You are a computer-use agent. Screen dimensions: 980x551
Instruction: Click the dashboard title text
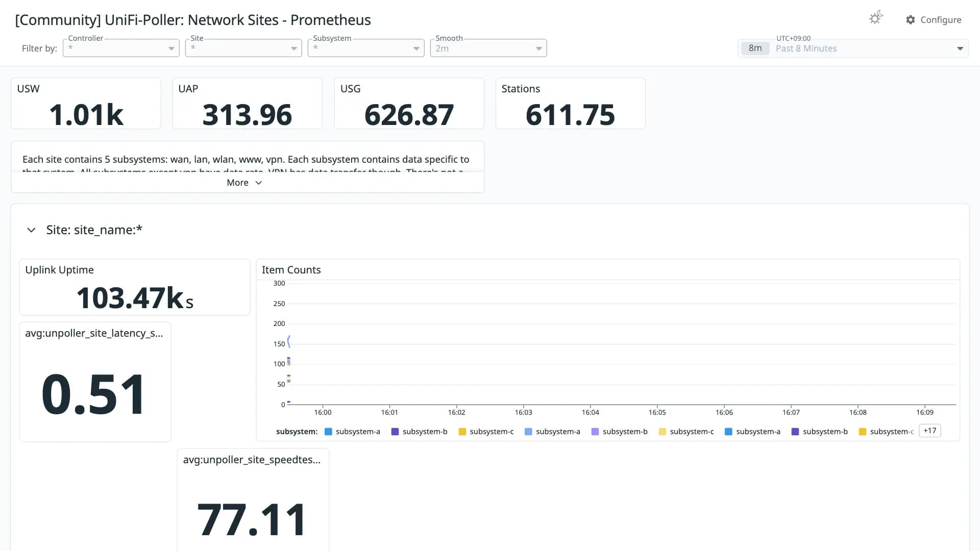(x=193, y=20)
